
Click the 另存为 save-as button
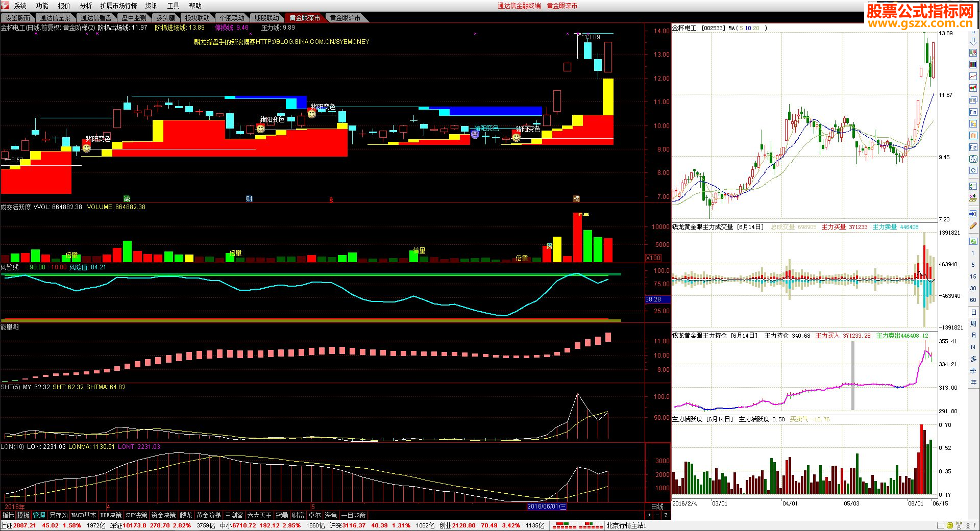[58, 515]
